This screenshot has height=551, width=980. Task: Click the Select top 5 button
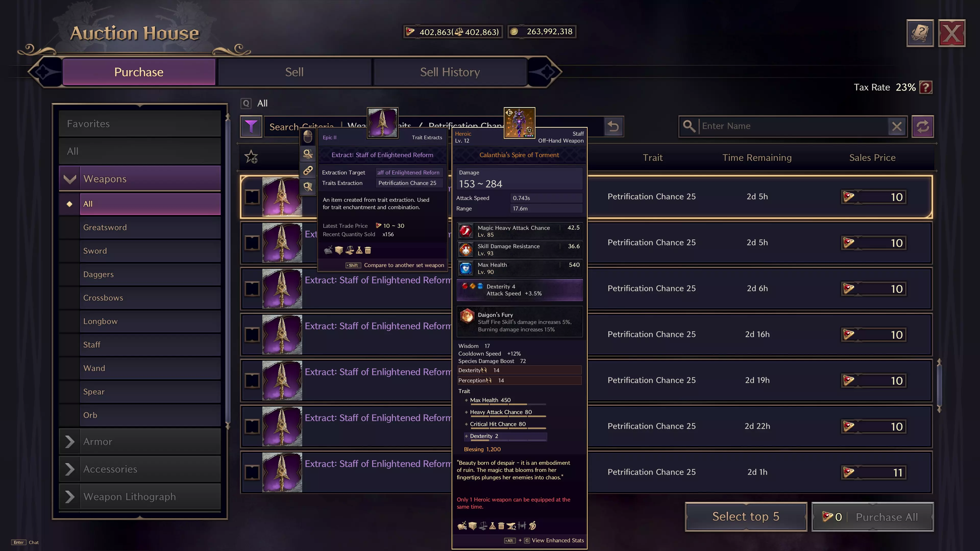(x=746, y=517)
